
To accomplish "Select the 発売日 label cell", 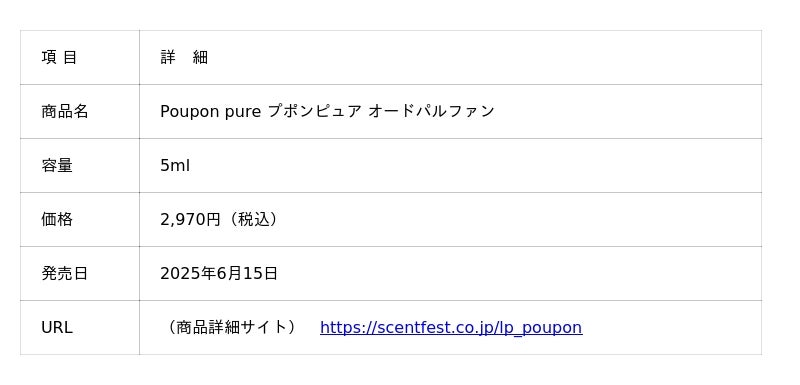I will coord(80,273).
